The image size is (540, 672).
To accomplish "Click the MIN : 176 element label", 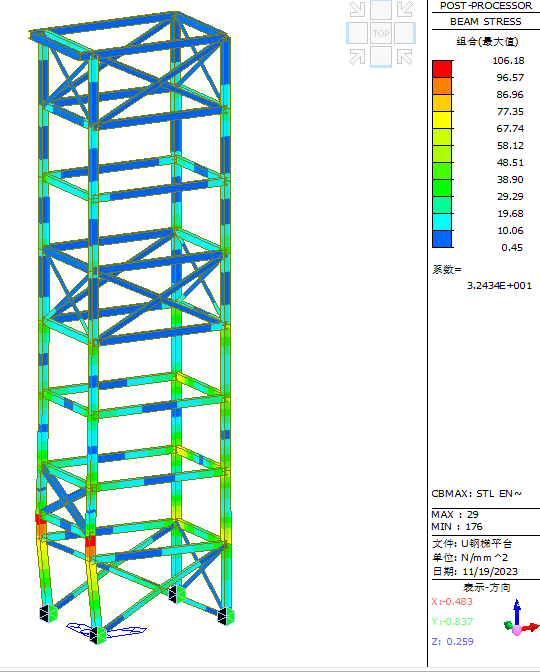I will coord(457,526).
